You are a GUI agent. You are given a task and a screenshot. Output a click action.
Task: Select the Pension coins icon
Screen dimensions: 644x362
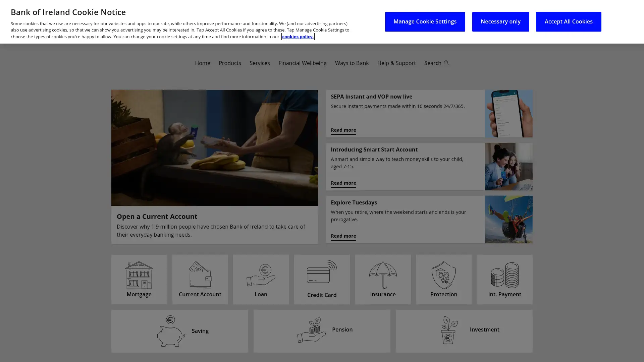tap(311, 330)
